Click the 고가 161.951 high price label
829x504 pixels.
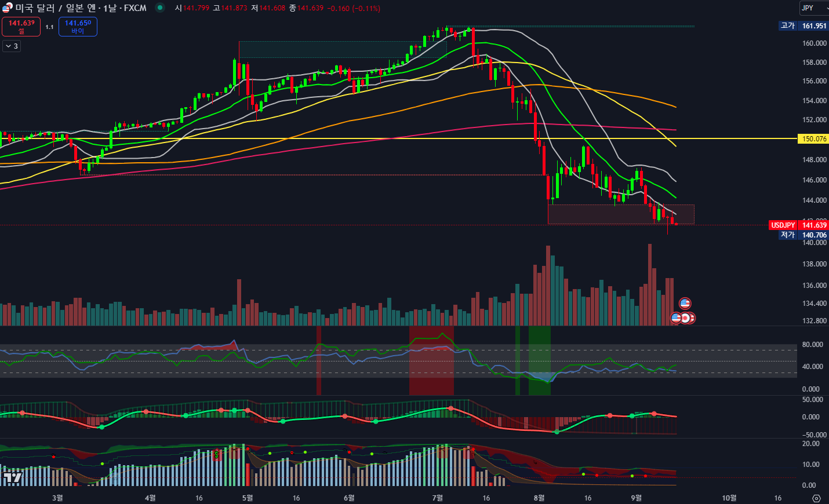tap(803, 26)
